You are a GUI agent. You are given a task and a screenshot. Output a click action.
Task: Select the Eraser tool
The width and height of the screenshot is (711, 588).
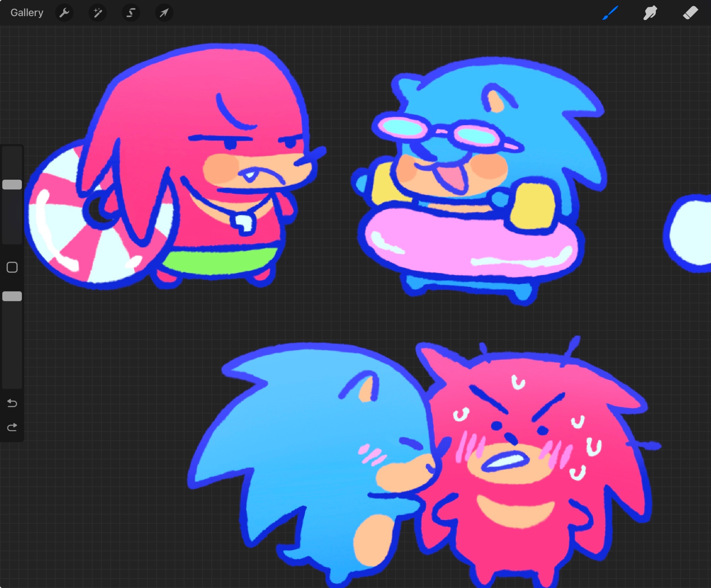click(690, 13)
